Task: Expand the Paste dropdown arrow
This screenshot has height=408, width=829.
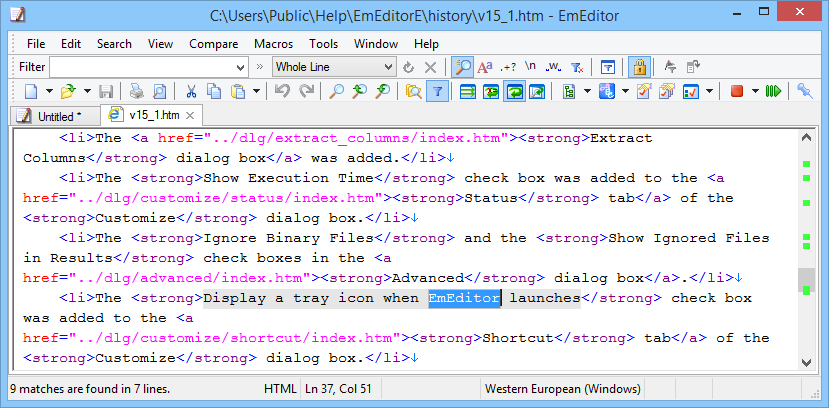Action: (256, 91)
